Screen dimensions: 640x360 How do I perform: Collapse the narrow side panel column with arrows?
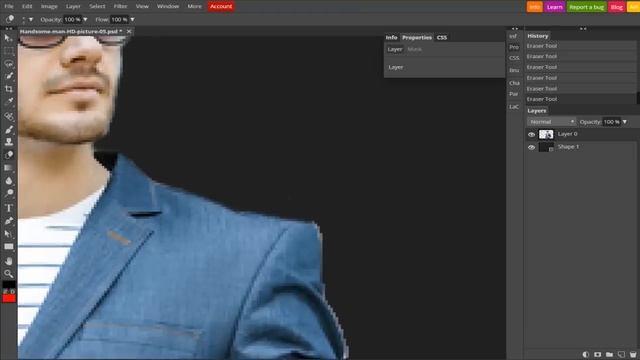tap(515, 29)
